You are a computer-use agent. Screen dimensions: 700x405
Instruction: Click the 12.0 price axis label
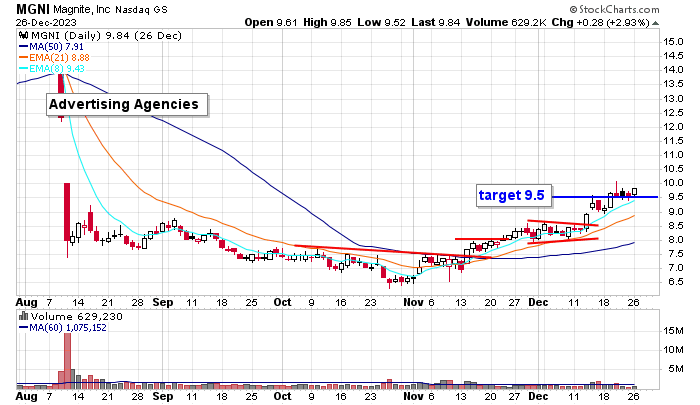(673, 127)
